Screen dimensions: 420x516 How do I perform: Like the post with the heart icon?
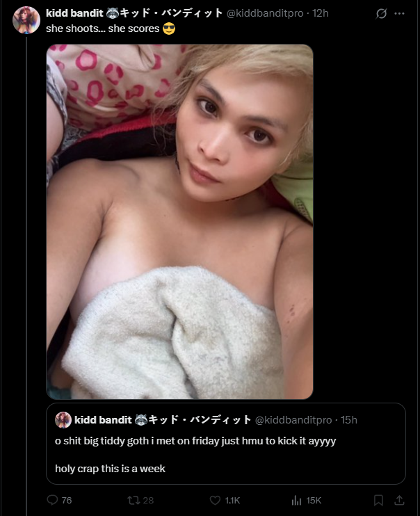point(215,501)
